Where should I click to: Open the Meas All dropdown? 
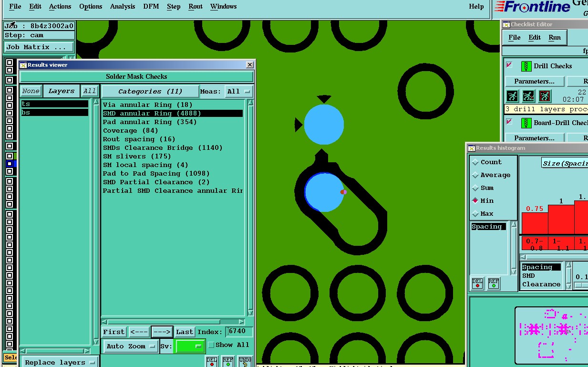(239, 91)
